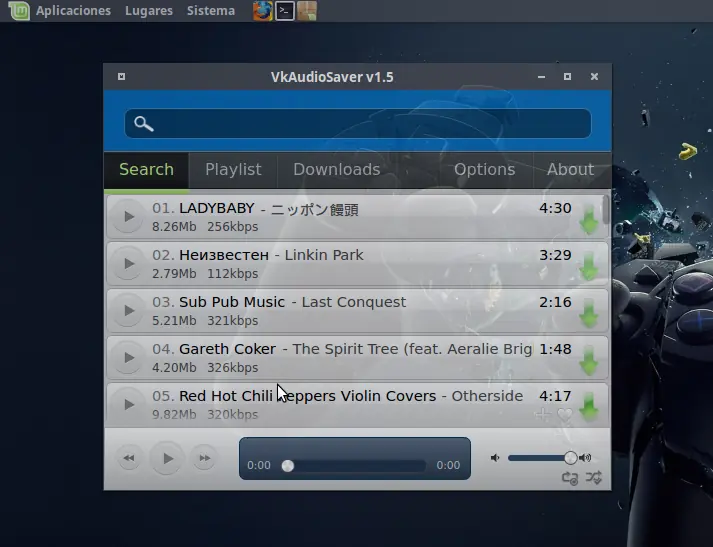The width and height of the screenshot is (713, 547).
Task: Download The Spirit Tree track
Action: (589, 361)
